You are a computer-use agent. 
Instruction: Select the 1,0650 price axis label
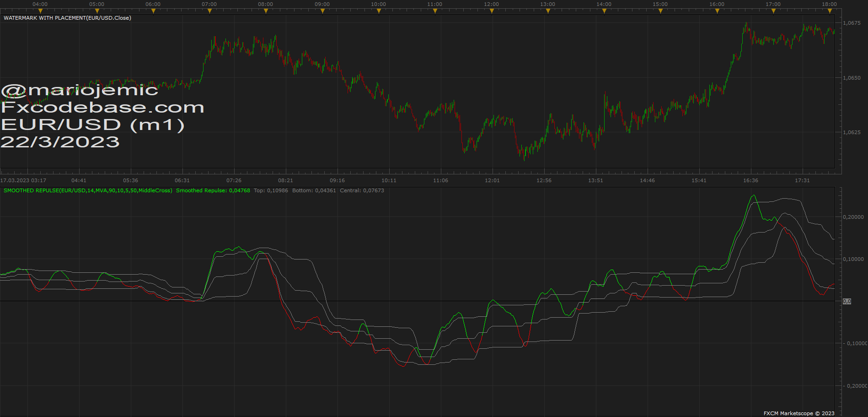point(852,78)
